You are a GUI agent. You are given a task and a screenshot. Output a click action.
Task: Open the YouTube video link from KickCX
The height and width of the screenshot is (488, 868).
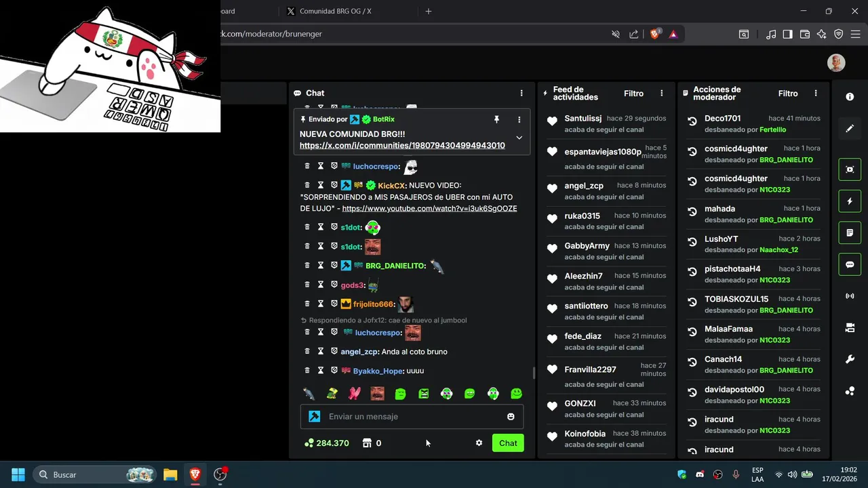[429, 209]
